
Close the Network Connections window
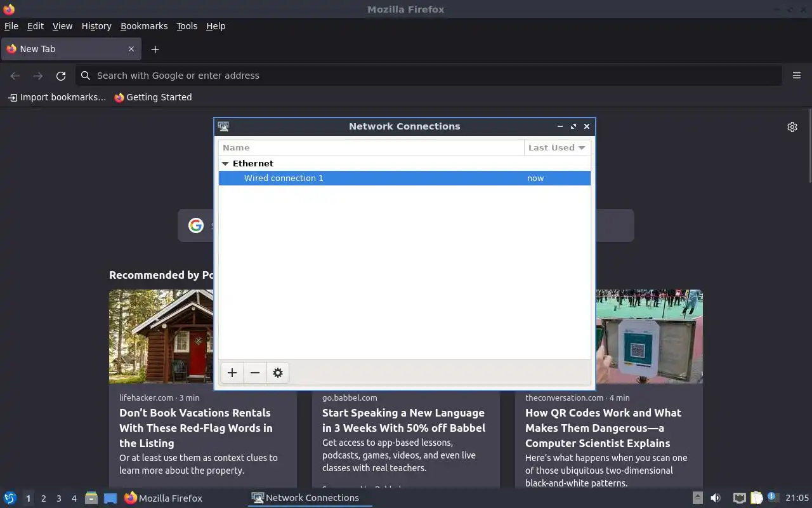point(587,126)
